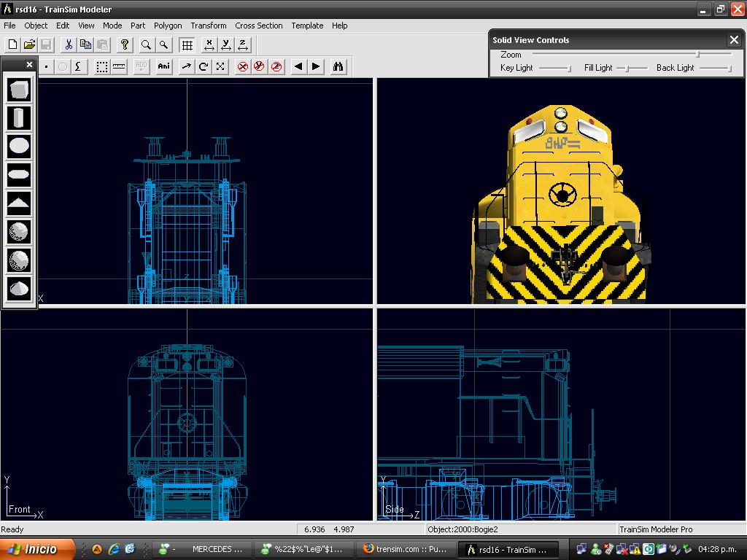Image resolution: width=747 pixels, height=560 pixels.
Task: Switch to trensim.com taskbar window
Action: (405, 549)
